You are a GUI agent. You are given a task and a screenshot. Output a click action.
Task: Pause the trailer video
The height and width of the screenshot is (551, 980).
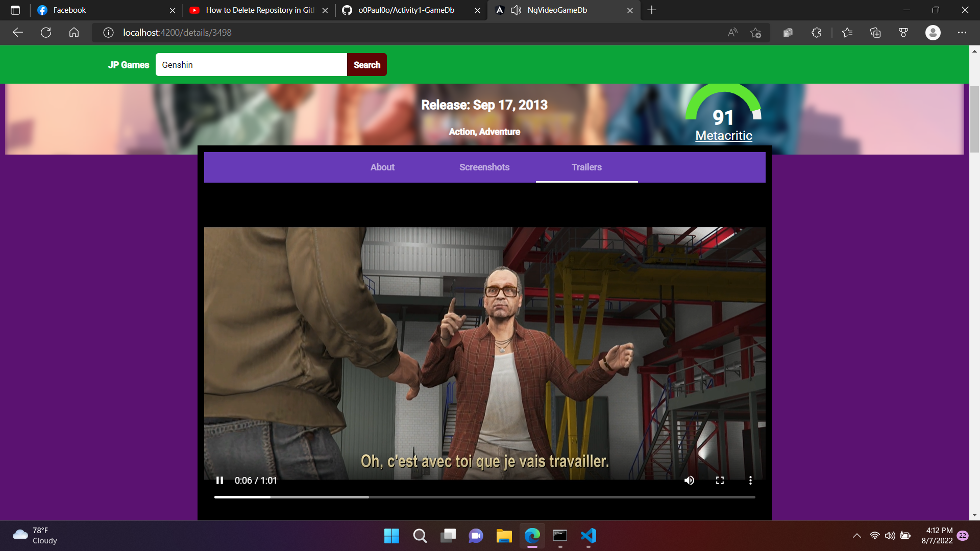(219, 480)
